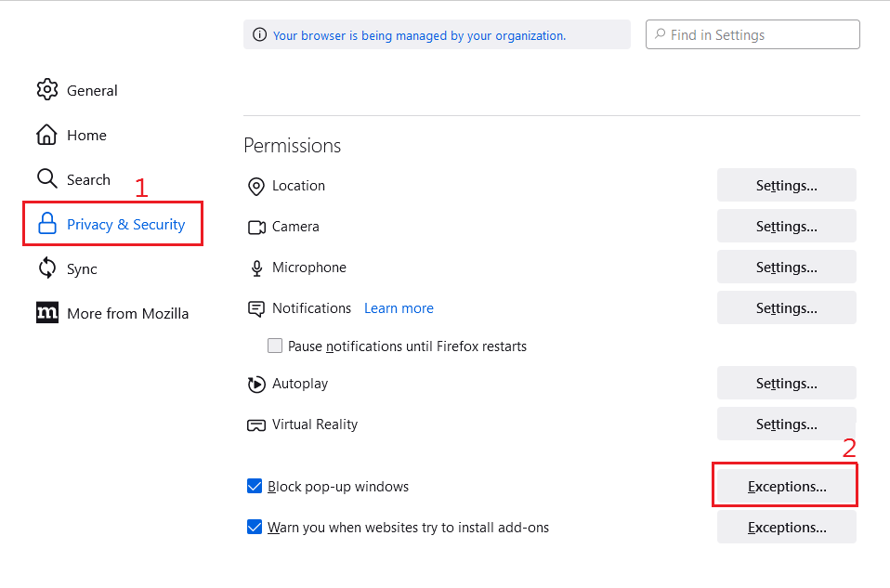This screenshot has height=588, width=890.
Task: Focus the Find in Settings search field
Action: pyautogui.click(x=762, y=35)
